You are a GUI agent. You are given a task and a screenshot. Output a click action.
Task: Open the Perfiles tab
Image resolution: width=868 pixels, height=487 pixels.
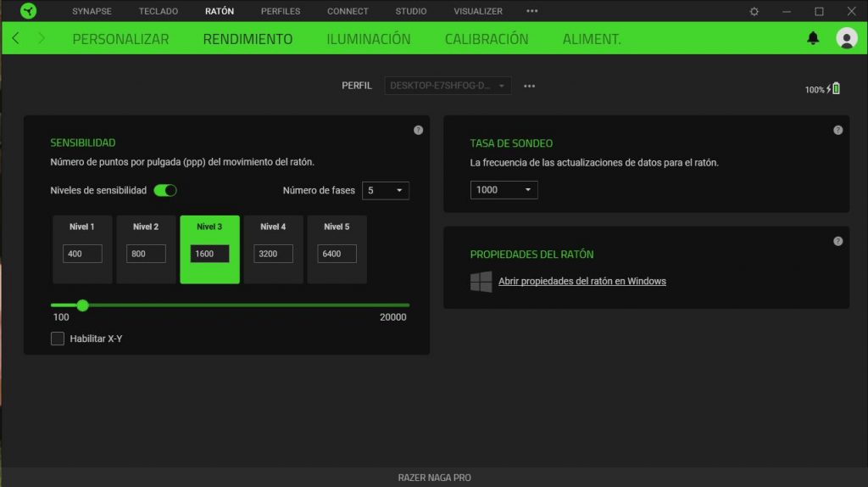pos(281,11)
